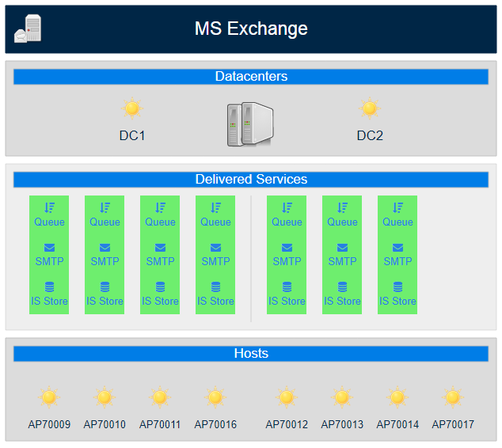Click the MS Exchange mail server icon
The height and width of the screenshot is (448, 502).
point(28,30)
